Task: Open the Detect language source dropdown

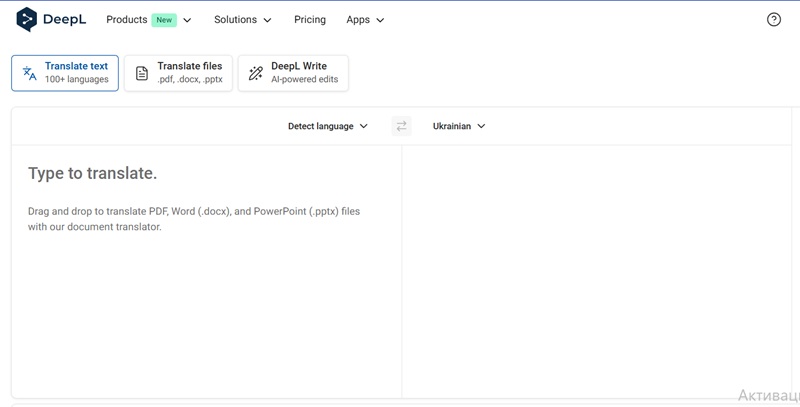Action: [327, 126]
